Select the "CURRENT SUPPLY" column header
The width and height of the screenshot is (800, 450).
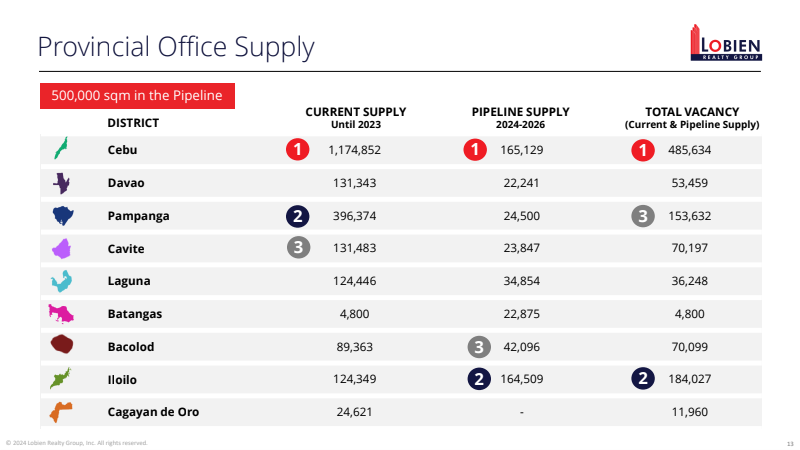click(355, 112)
